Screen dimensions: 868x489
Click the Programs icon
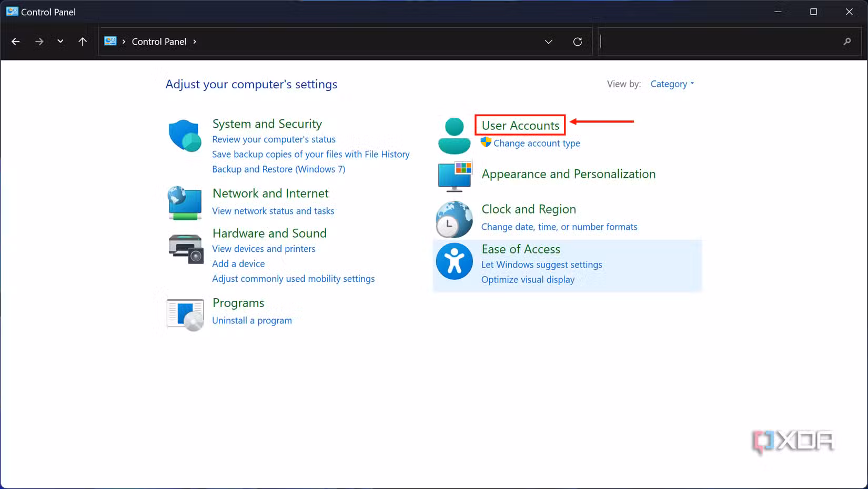[x=184, y=314]
